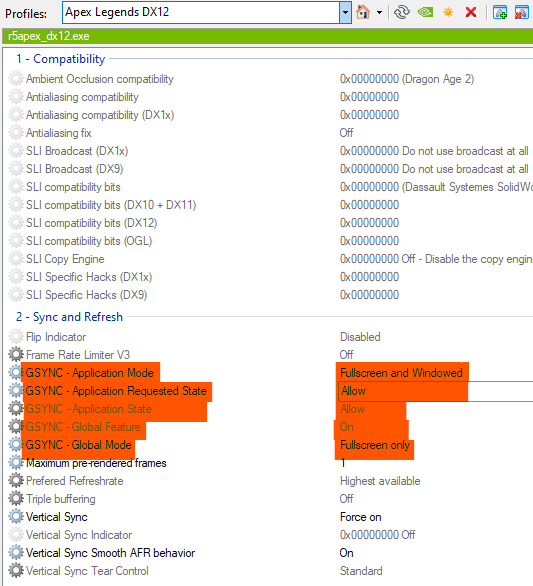
Task: Select the 'Antialiasing compatibility (DX1x)' setting
Action: tap(100, 115)
